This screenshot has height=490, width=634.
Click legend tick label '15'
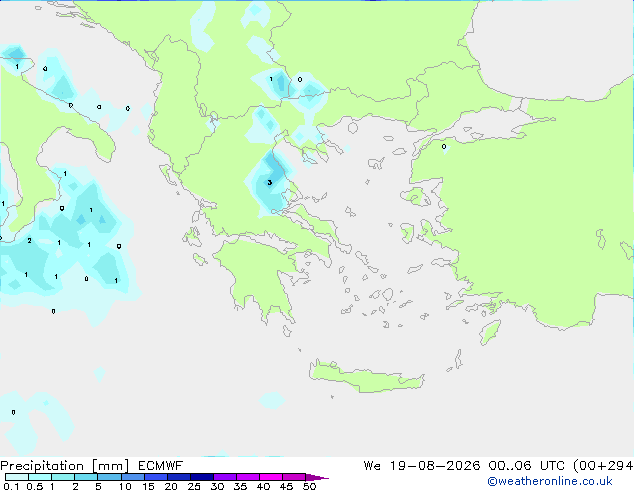click(x=148, y=486)
